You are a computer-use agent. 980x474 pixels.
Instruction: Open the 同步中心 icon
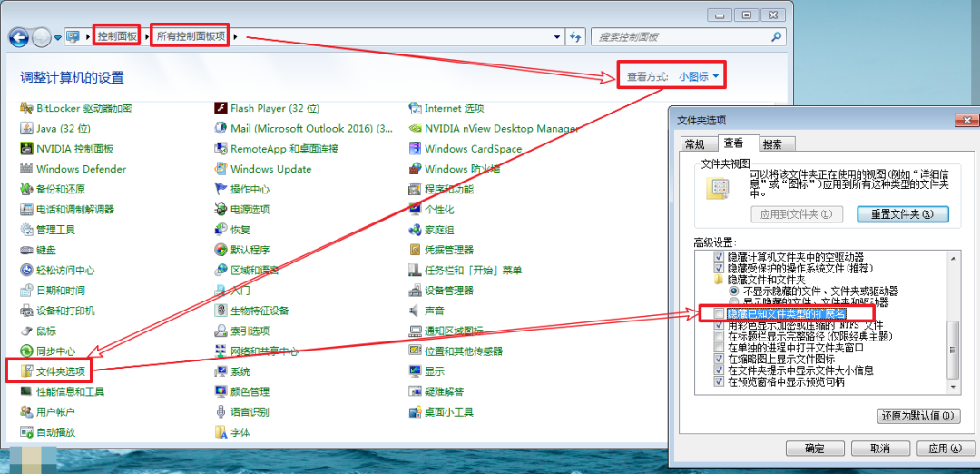pos(26,351)
